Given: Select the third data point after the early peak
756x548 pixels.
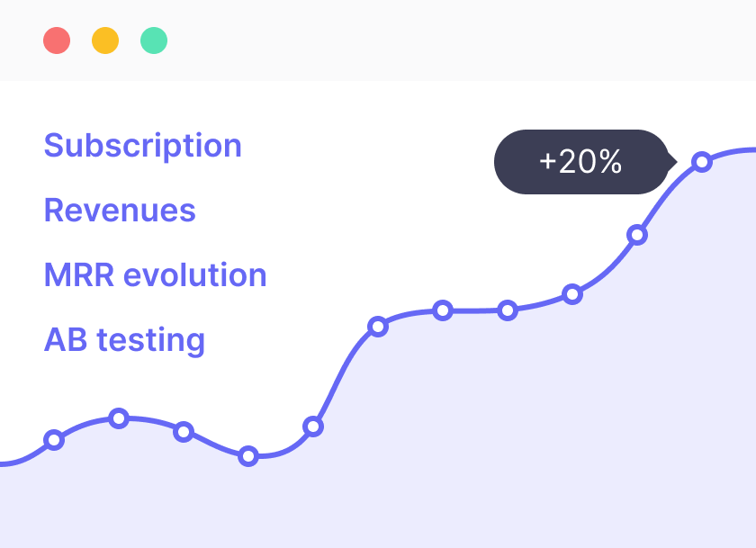Looking at the screenshot, I should coord(184,431).
